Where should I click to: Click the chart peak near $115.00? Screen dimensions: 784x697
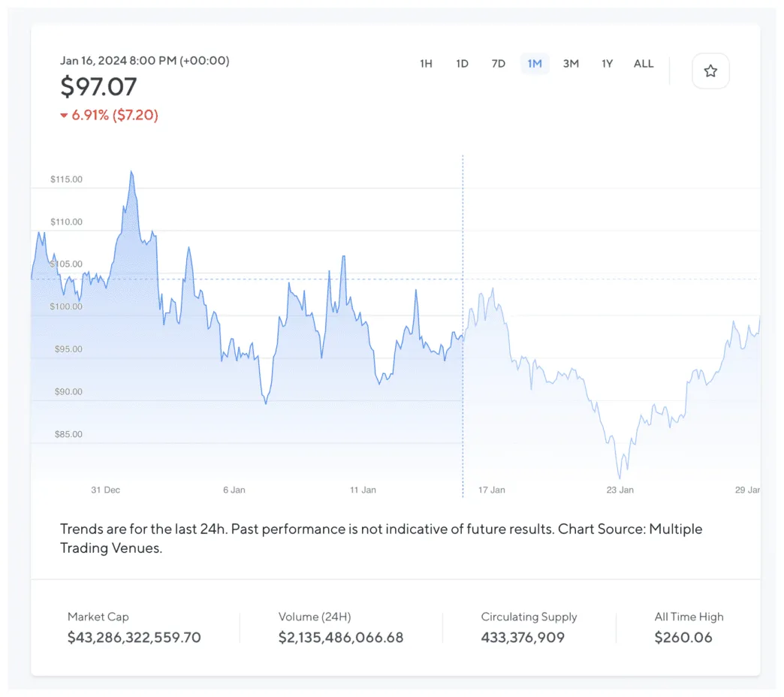click(131, 171)
